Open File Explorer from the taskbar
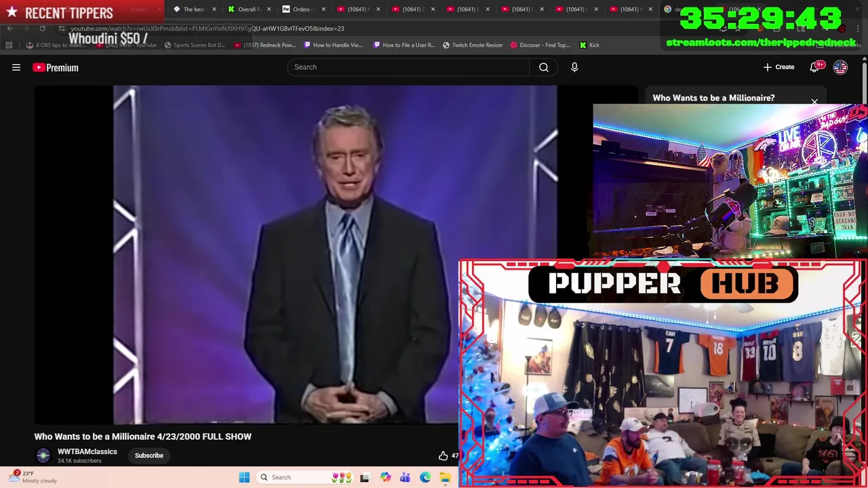The image size is (868, 488). pos(445,477)
